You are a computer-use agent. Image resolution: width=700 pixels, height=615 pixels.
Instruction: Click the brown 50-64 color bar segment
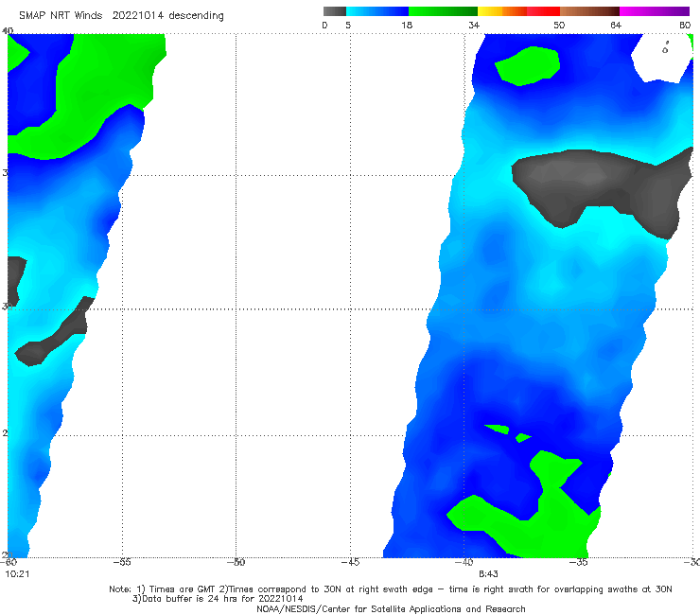point(589,11)
